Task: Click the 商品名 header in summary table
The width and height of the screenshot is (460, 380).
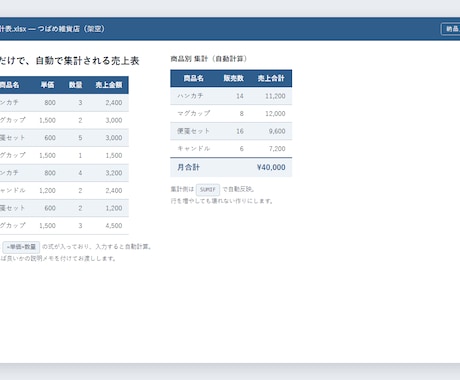Action: (193, 78)
